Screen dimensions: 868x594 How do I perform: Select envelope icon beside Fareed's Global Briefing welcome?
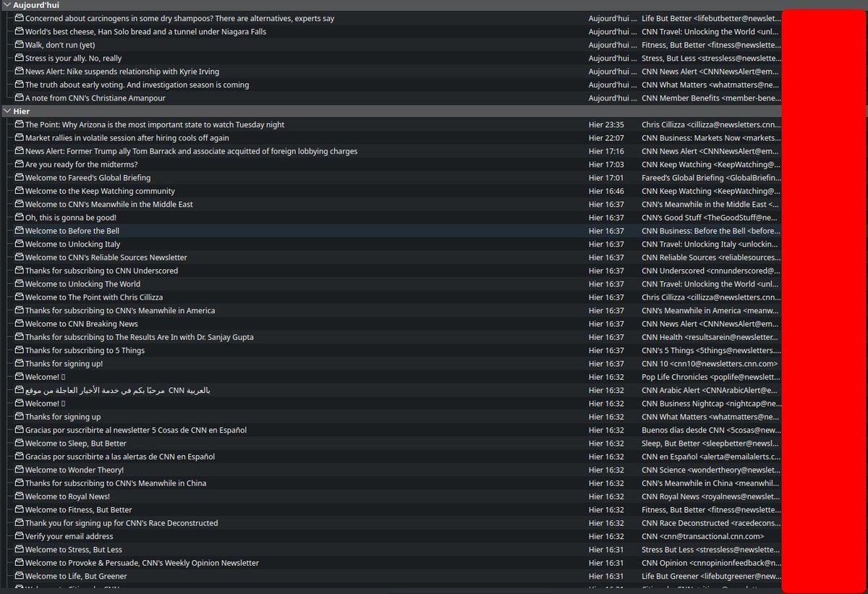pos(20,177)
